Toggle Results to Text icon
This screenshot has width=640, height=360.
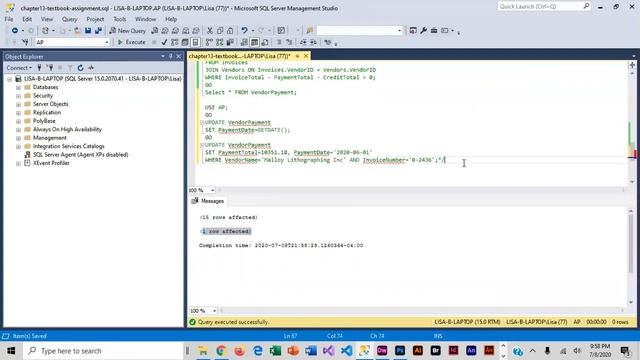[244, 42]
